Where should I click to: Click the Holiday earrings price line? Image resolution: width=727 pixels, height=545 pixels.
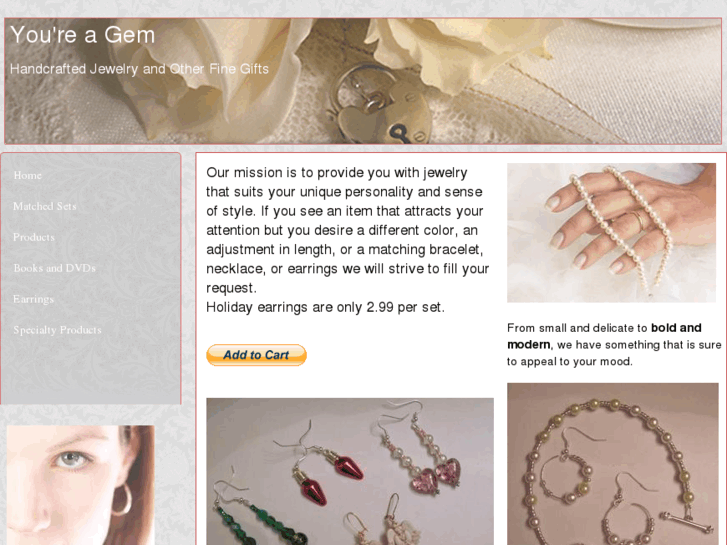coord(325,307)
